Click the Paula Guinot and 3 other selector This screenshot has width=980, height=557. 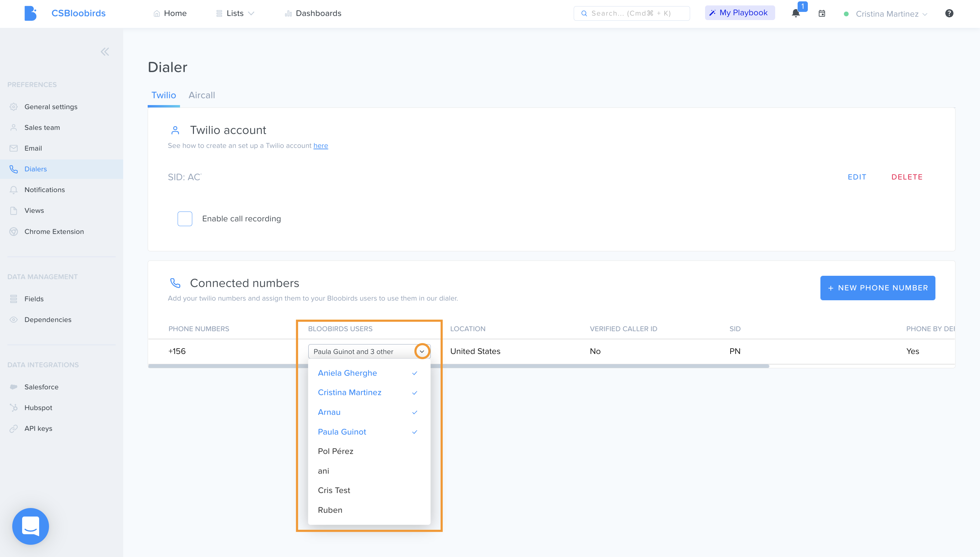369,351
